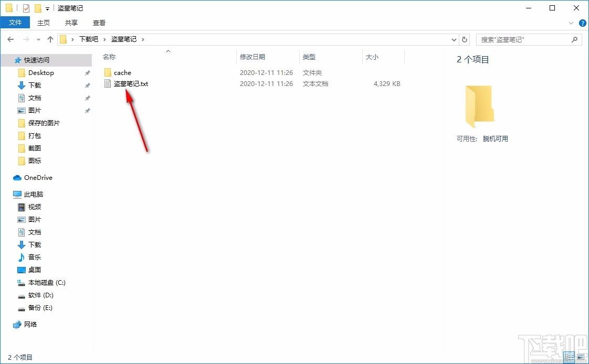Open 软件 (D:) drive

pos(40,295)
